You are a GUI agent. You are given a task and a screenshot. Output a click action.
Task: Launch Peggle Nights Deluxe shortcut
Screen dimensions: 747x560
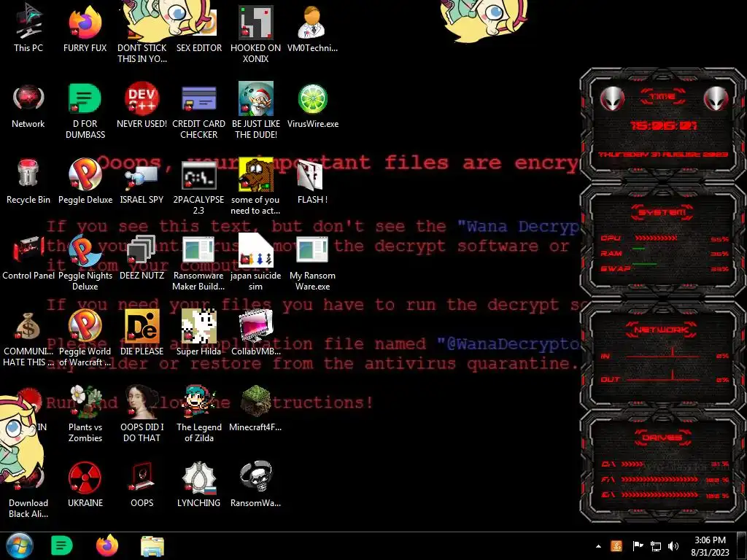[85, 262]
